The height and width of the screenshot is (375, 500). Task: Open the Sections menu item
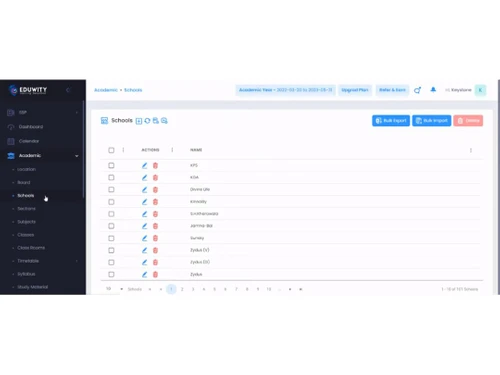coord(26,209)
